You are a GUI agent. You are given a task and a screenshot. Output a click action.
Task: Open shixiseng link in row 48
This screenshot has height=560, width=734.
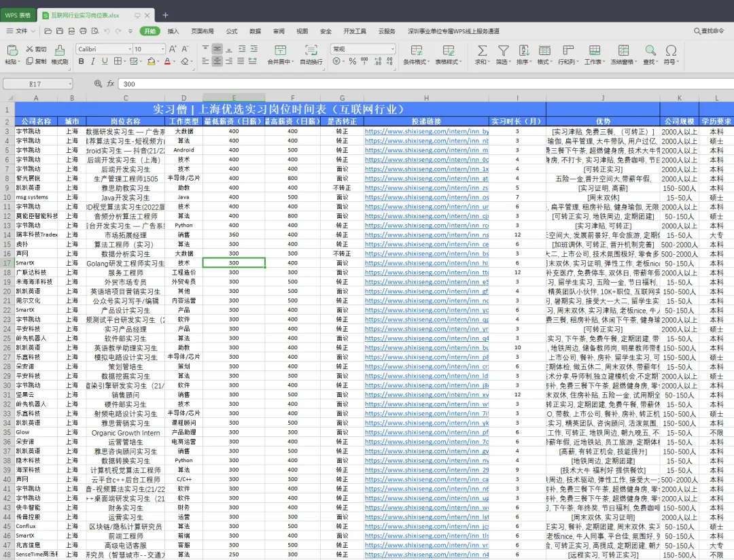[426, 555]
